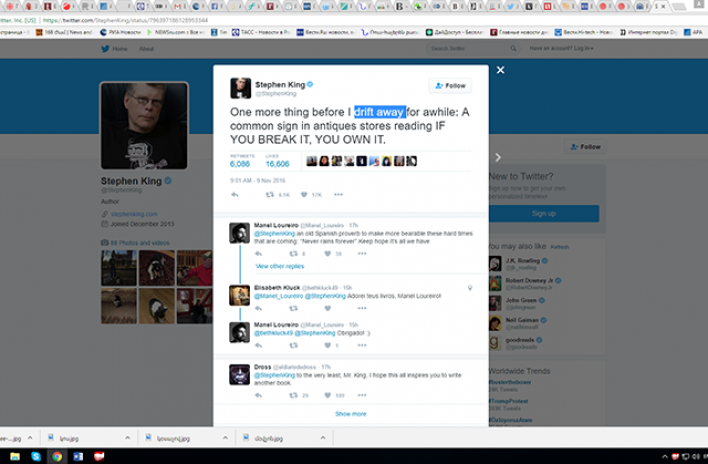Viewport: 708px width, 464px height.
Task: Open Chrome from the Windows taskbar
Action: (56, 456)
